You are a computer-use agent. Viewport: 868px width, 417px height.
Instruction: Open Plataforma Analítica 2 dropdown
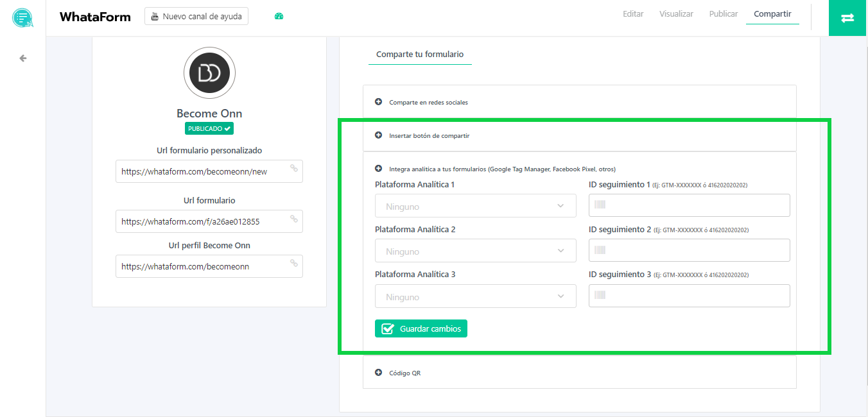tap(475, 251)
